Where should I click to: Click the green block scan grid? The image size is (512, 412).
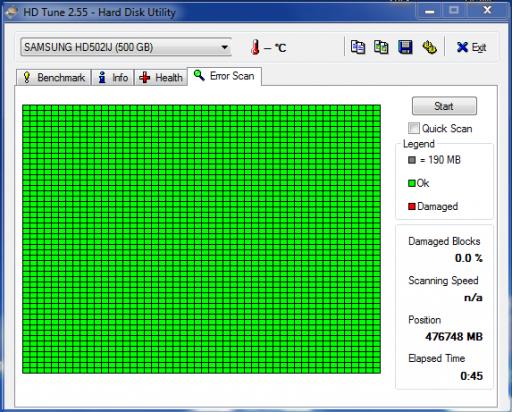tap(201, 239)
